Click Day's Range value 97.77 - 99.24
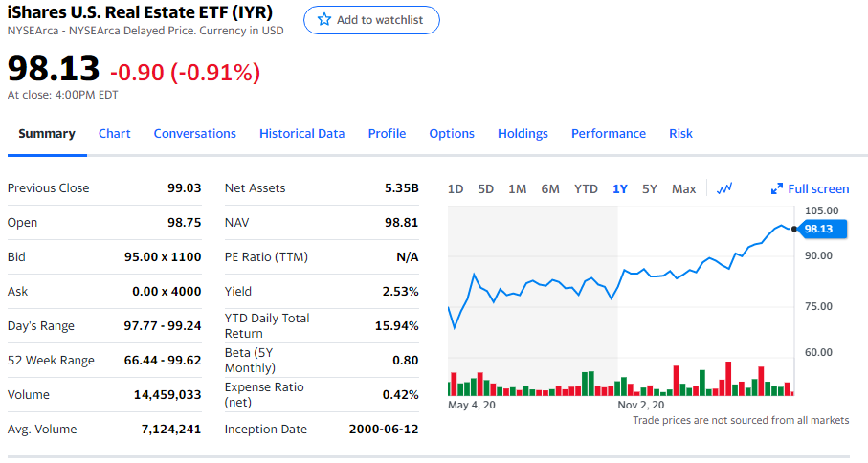Viewport: 868px width, 463px height. coord(162,326)
